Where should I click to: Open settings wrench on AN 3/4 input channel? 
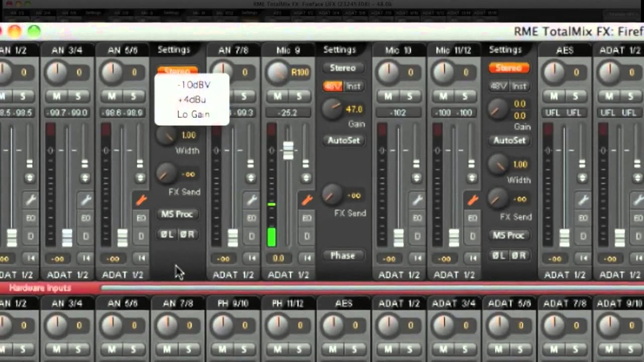point(86,200)
